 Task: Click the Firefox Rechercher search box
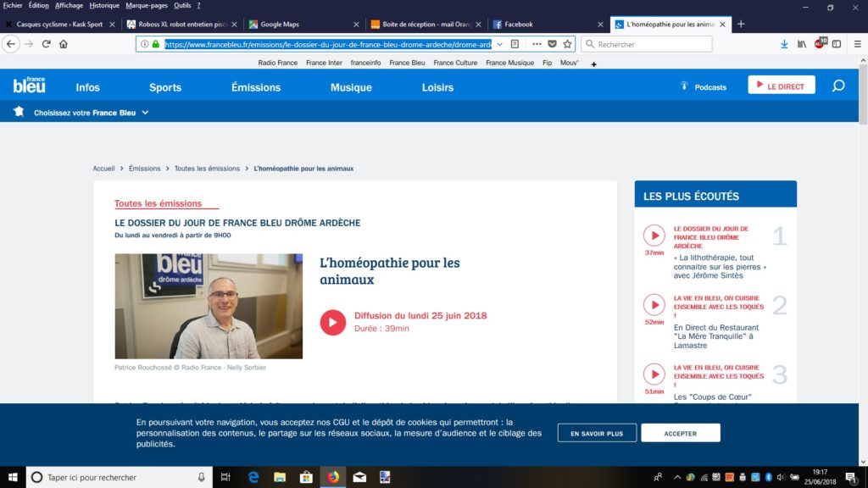[647, 44]
